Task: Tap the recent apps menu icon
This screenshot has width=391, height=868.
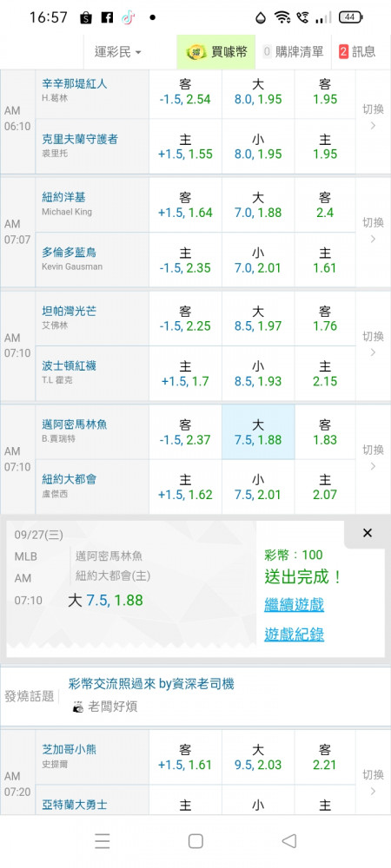Action: pyautogui.click(x=102, y=841)
